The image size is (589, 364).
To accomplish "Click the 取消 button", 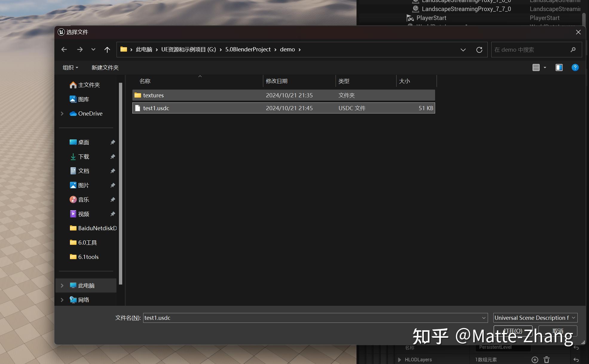I will tap(558, 331).
